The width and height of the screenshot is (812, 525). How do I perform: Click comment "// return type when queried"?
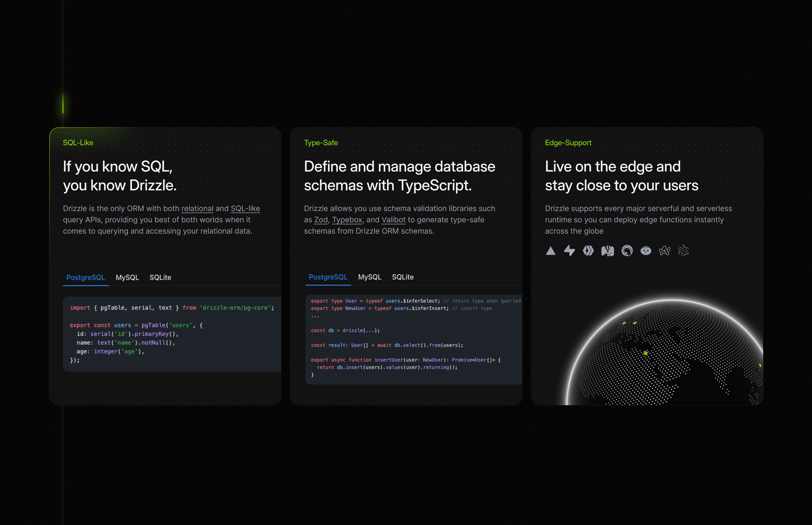point(482,301)
